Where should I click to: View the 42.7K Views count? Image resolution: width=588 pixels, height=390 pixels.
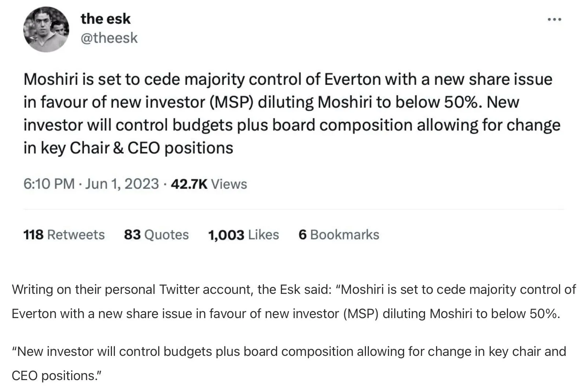click(209, 184)
